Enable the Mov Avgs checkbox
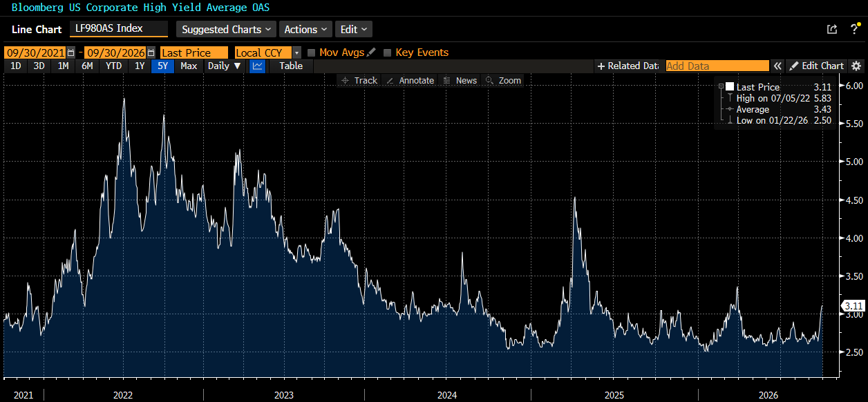868x402 pixels. pos(312,52)
